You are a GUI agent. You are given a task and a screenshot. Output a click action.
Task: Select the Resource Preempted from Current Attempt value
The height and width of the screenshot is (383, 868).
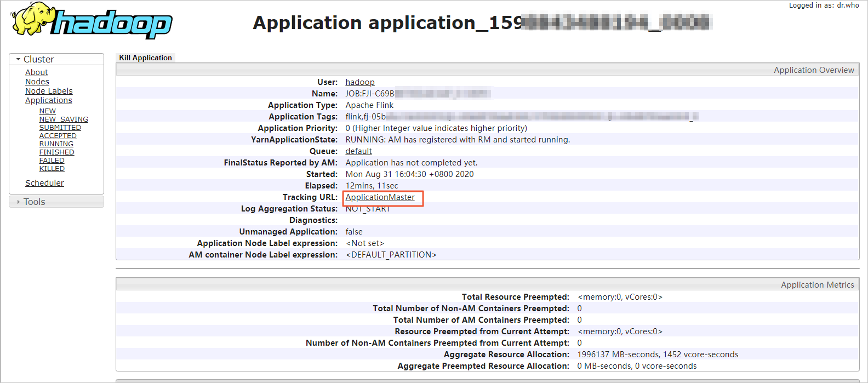[620, 331]
